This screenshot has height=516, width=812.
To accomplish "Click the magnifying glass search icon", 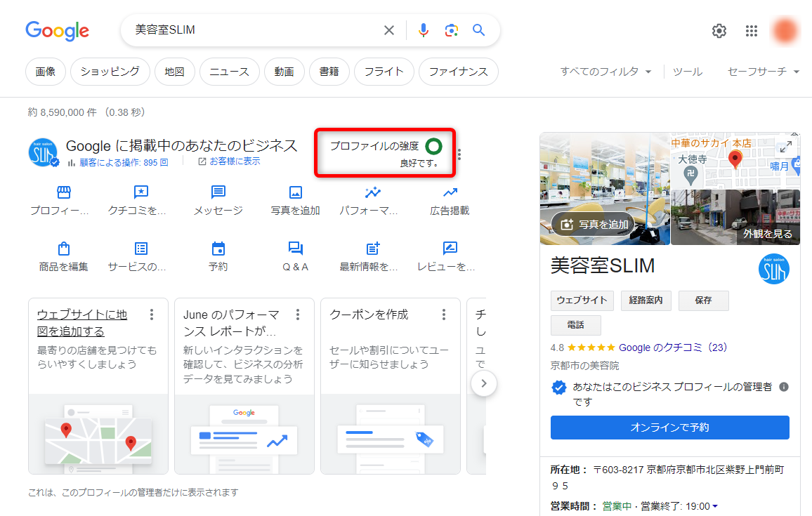I will pyautogui.click(x=479, y=30).
